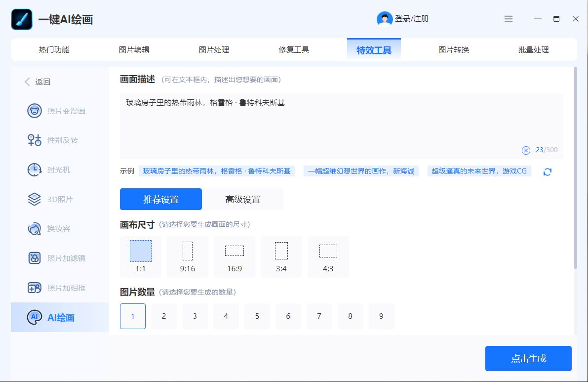The image size is (588, 382).
Task: Click the user avatar icon
Action: tap(385, 19)
